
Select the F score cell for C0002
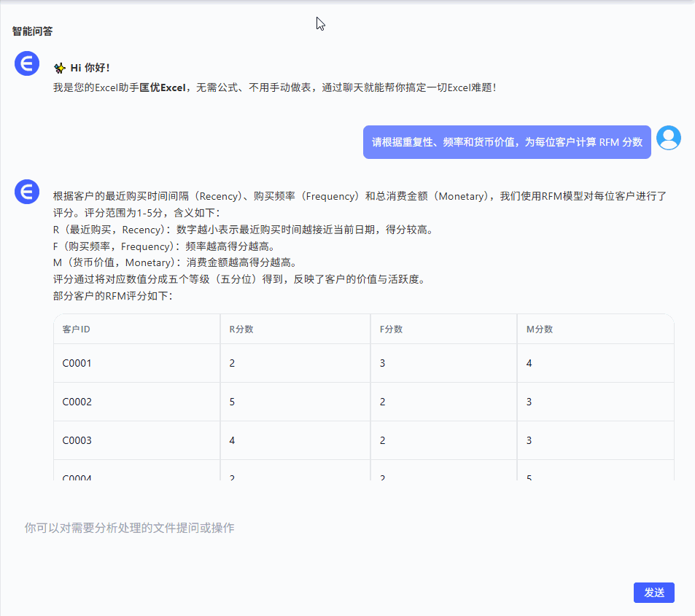[443, 402]
